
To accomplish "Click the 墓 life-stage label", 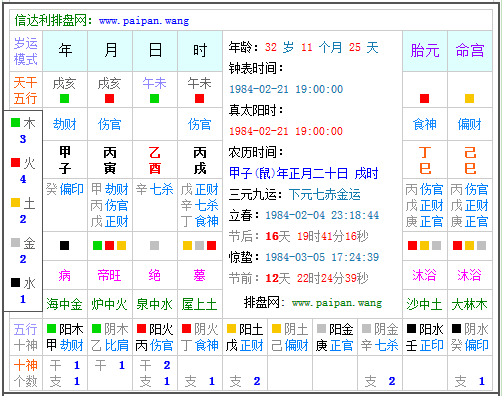I will (199, 276).
